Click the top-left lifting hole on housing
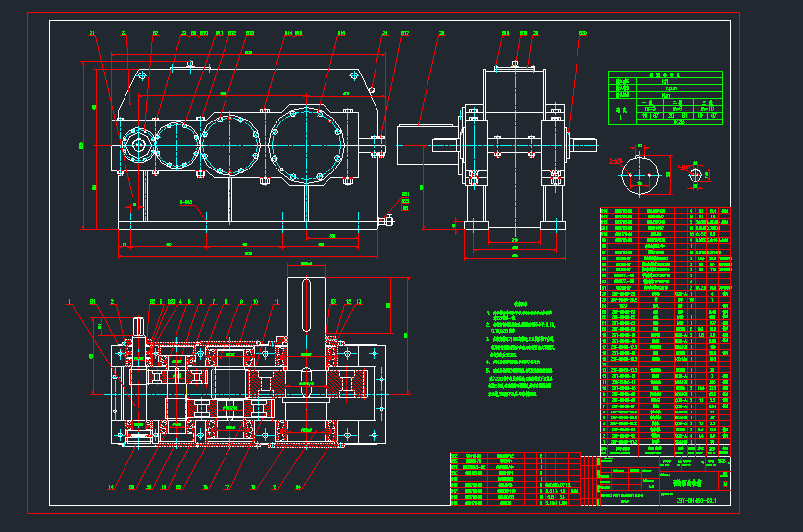 coord(142,74)
